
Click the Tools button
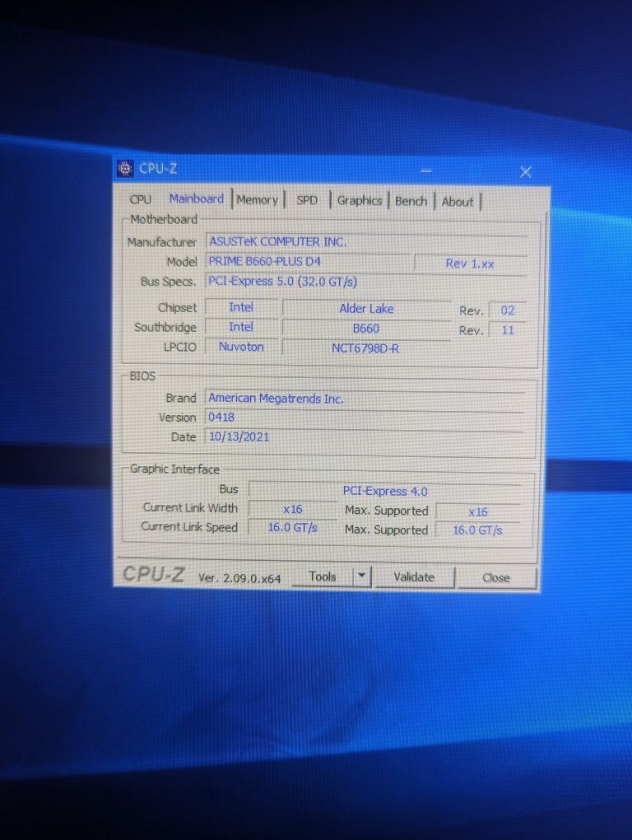(x=322, y=576)
